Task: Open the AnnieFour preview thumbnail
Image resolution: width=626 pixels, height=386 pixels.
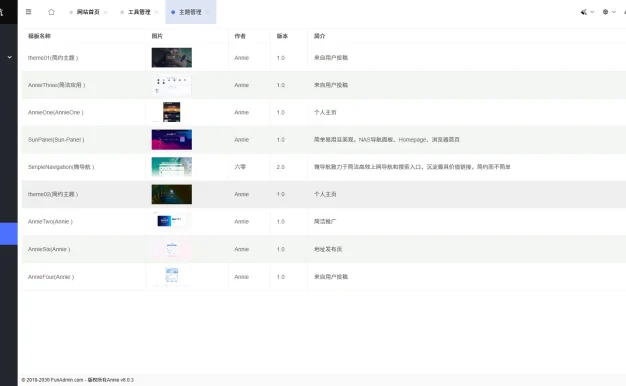Action: tap(172, 277)
